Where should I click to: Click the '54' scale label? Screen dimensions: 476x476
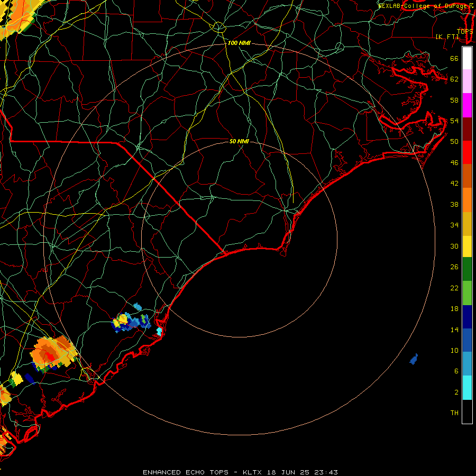pos(454,121)
